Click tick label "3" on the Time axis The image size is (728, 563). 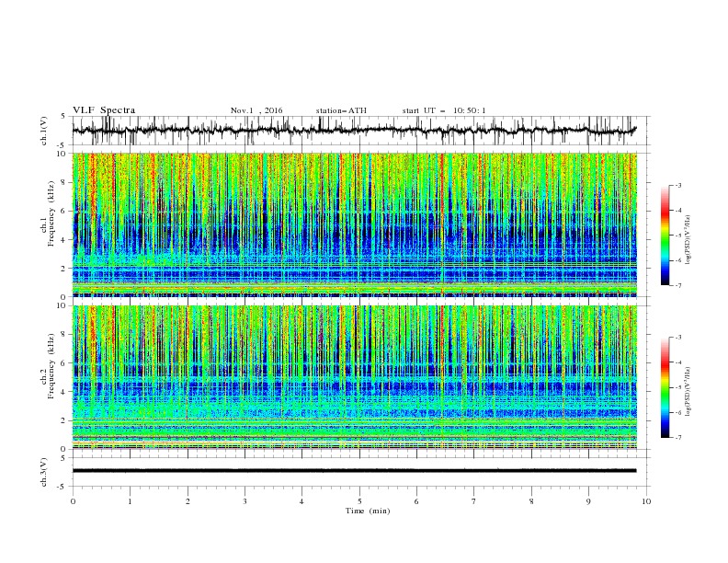[x=245, y=501]
